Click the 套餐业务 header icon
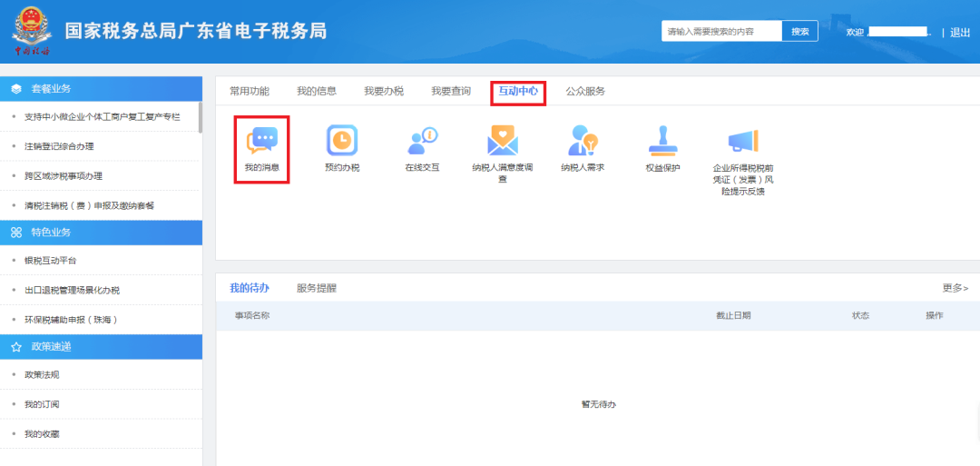The image size is (980, 466). tap(17, 89)
